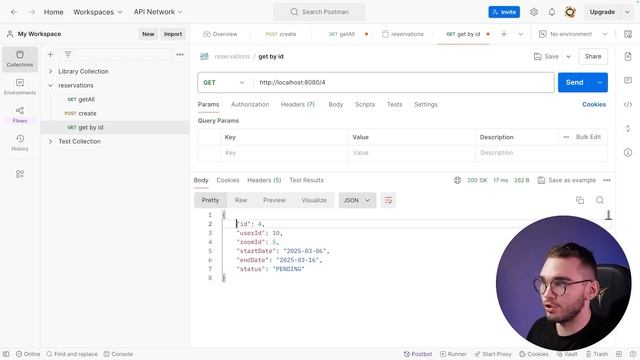Click the Share button
This screenshot has width=640, height=360.
[593, 57]
